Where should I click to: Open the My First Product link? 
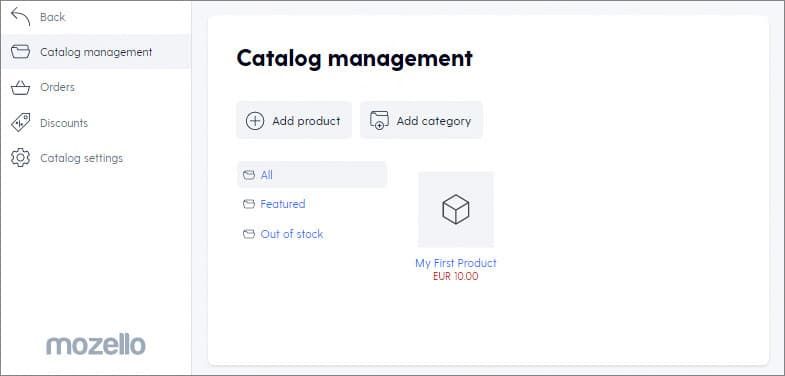point(456,263)
